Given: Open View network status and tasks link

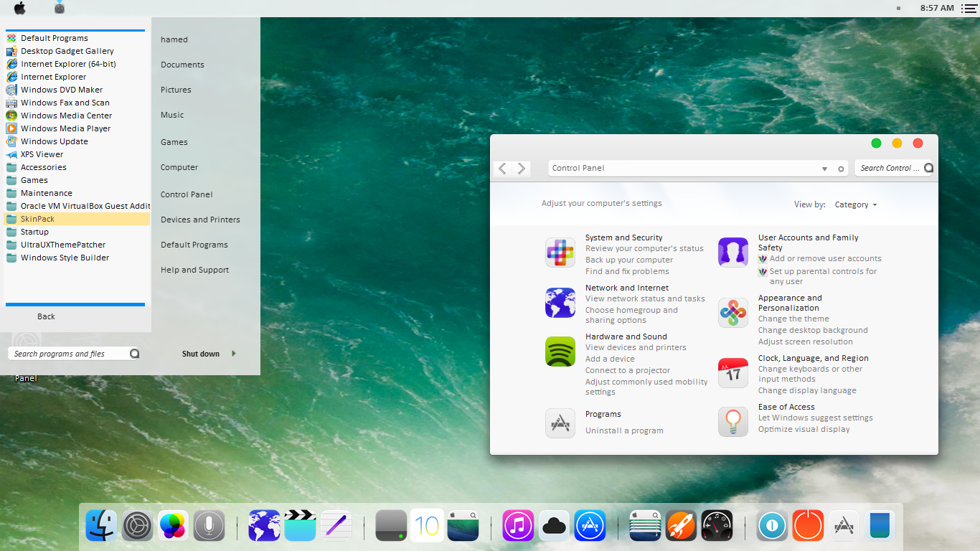Looking at the screenshot, I should tap(645, 298).
